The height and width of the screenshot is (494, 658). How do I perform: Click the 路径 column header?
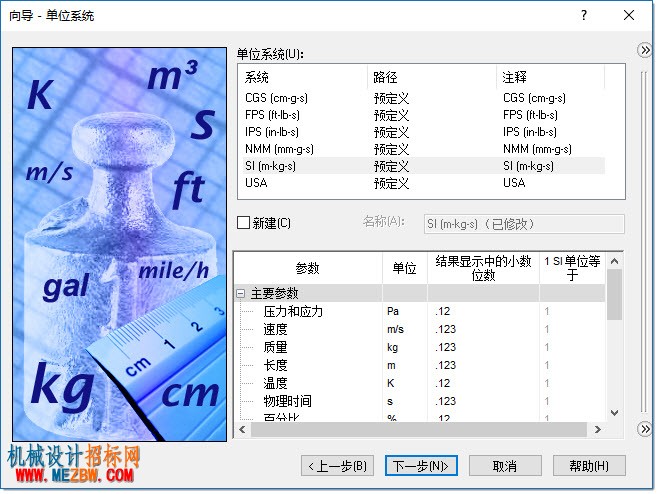pos(432,77)
